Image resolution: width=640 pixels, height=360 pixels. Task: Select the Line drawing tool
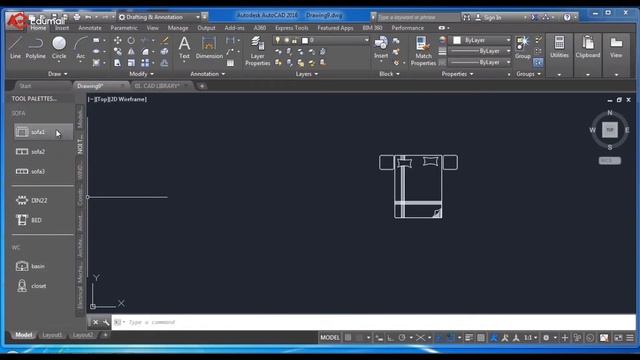[x=16, y=47]
